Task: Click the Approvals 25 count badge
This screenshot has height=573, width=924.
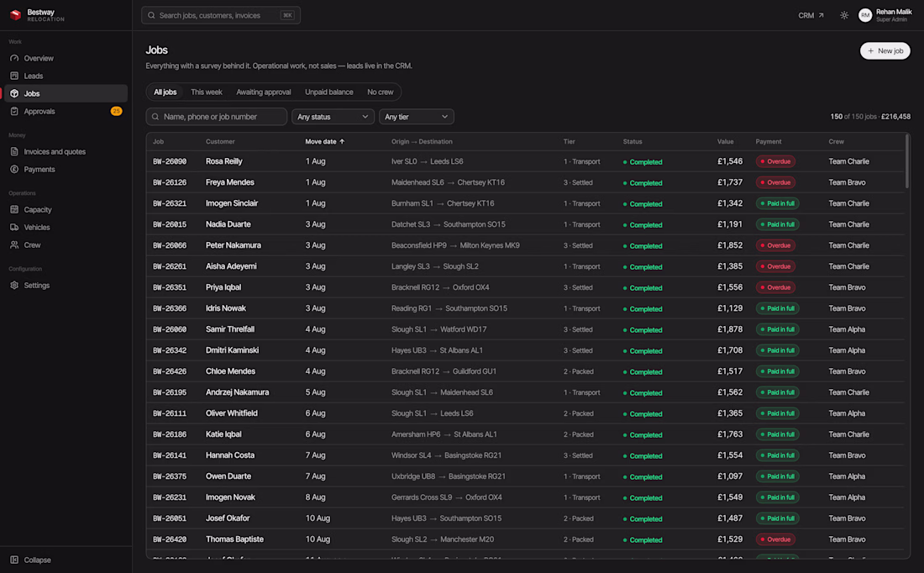Action: click(x=116, y=112)
